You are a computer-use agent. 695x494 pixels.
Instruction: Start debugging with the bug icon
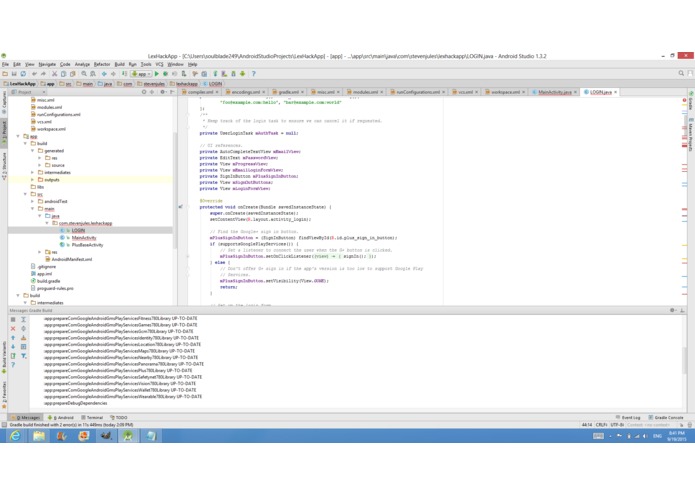[x=165, y=74]
